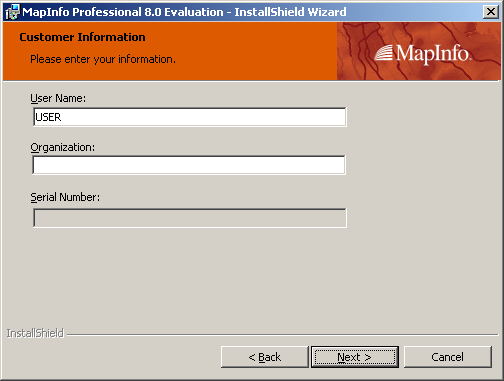Proceed with the Next button

355,357
